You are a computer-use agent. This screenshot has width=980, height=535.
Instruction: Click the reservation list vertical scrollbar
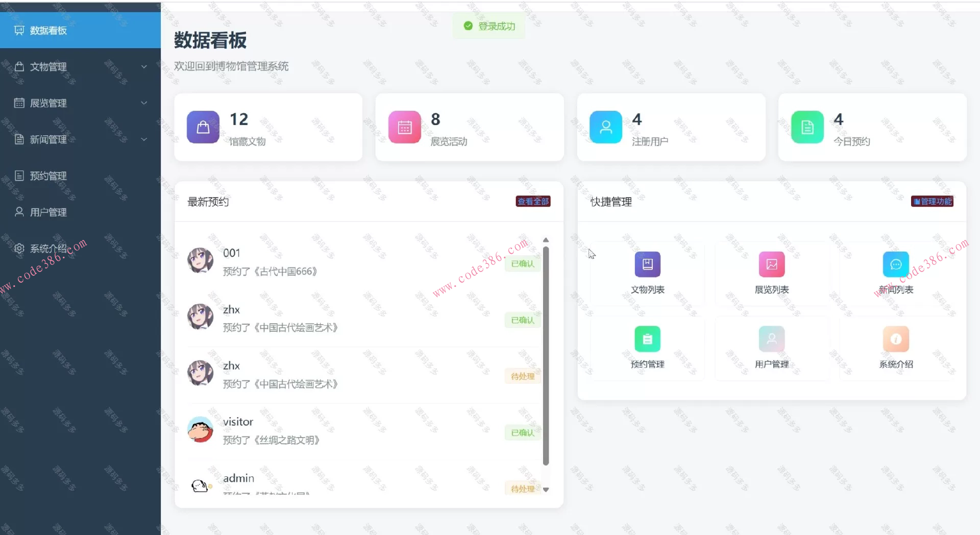[546, 356]
